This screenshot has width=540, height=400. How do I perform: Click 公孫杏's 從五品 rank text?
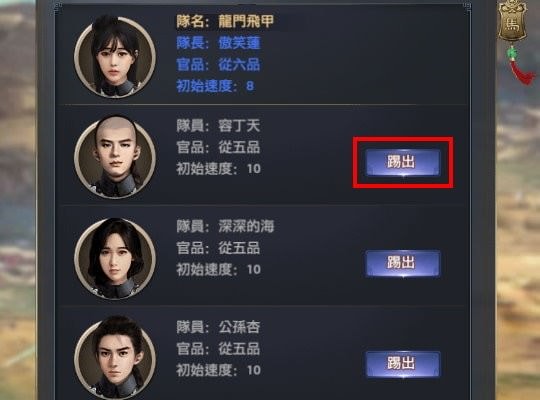point(239,349)
